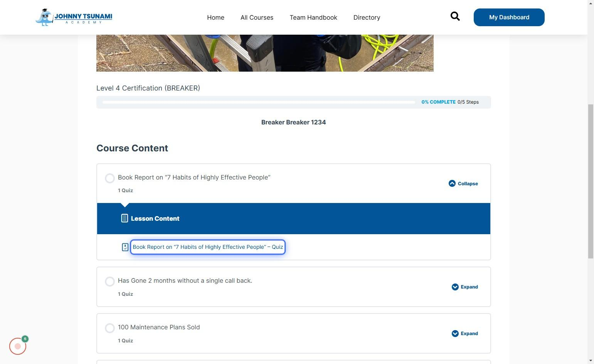The height and width of the screenshot is (364, 594).
Task: Open My Dashboard button
Action: [509, 17]
